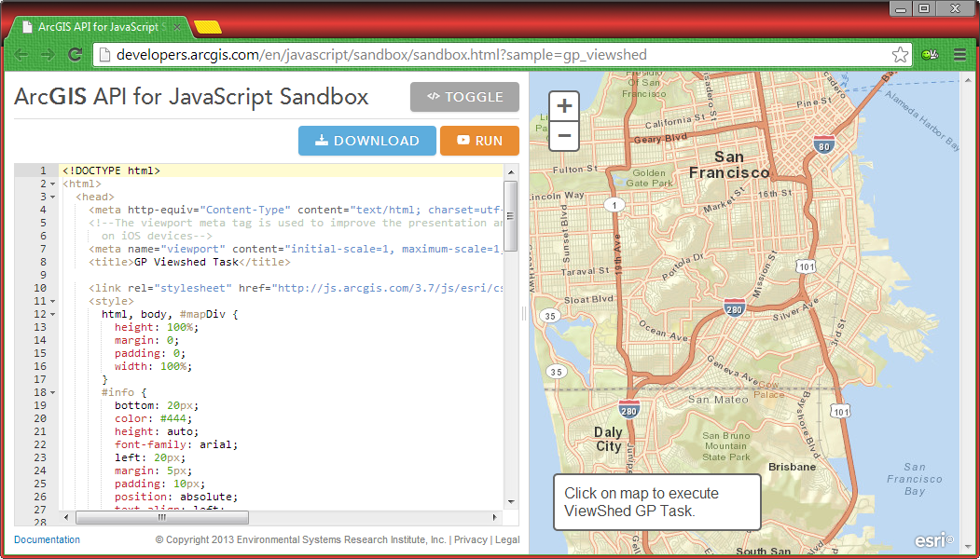Image resolution: width=980 pixels, height=559 pixels.
Task: Click the code editor scroll up arrow
Action: [x=511, y=172]
